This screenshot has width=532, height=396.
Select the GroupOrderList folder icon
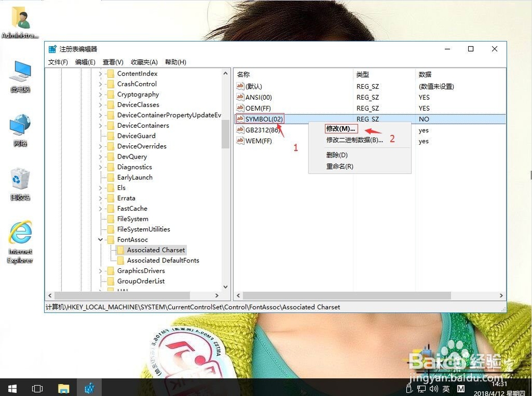[110, 281]
